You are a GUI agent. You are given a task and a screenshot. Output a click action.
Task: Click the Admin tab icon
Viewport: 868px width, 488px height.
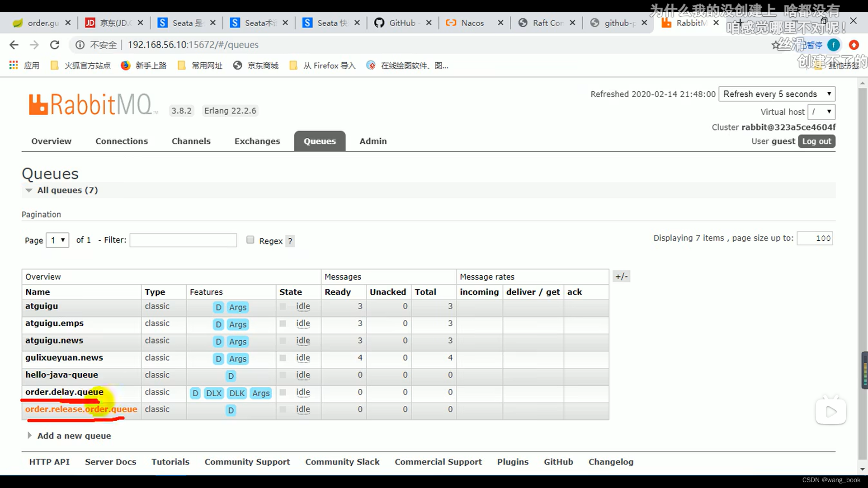pos(373,141)
